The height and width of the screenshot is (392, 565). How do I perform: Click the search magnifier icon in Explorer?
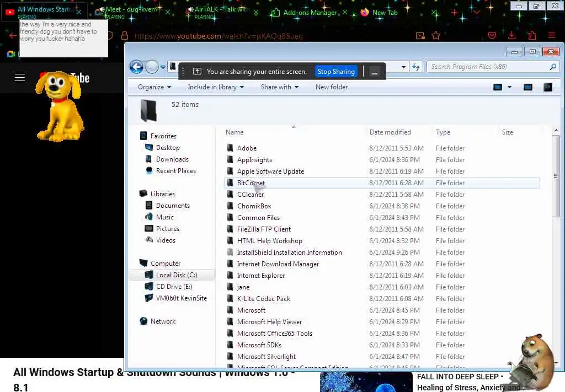pos(553,67)
